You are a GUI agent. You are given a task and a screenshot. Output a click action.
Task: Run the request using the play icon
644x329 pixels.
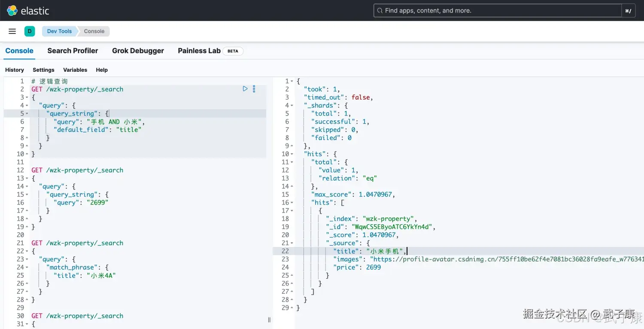point(245,88)
